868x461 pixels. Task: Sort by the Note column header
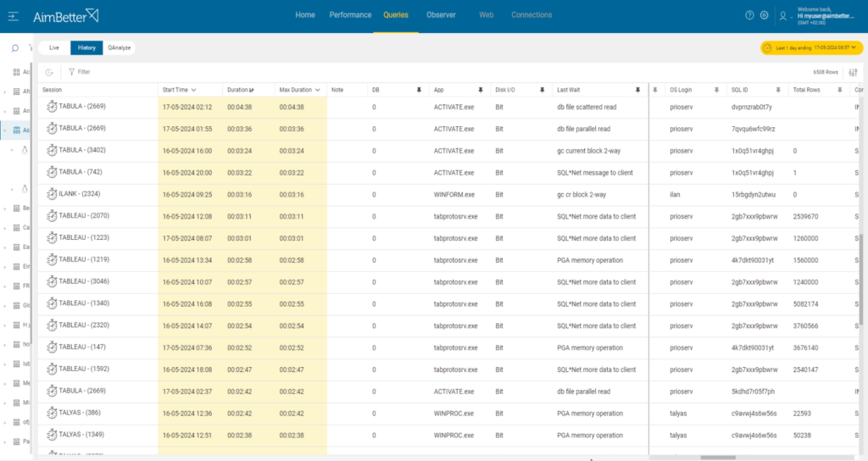[x=337, y=90]
